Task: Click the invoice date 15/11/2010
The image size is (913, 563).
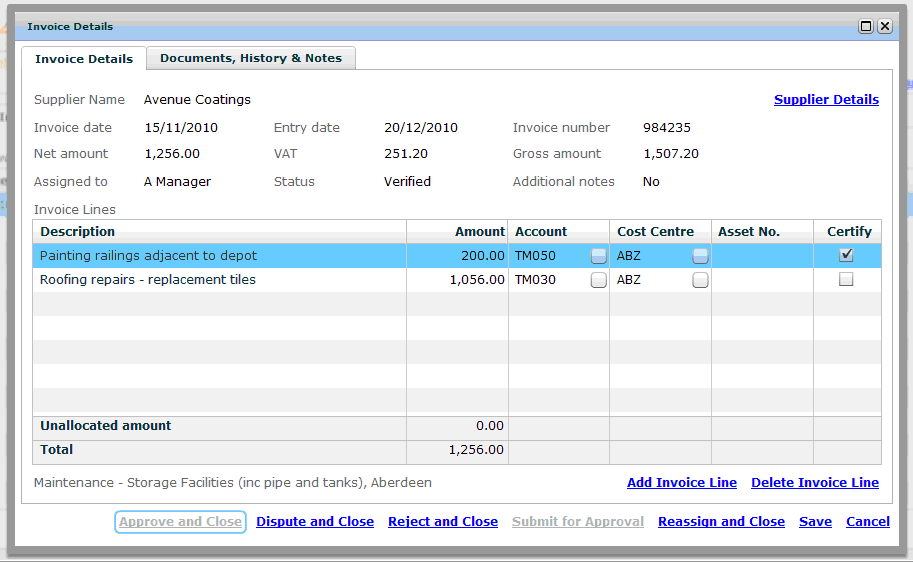Action: (x=181, y=128)
